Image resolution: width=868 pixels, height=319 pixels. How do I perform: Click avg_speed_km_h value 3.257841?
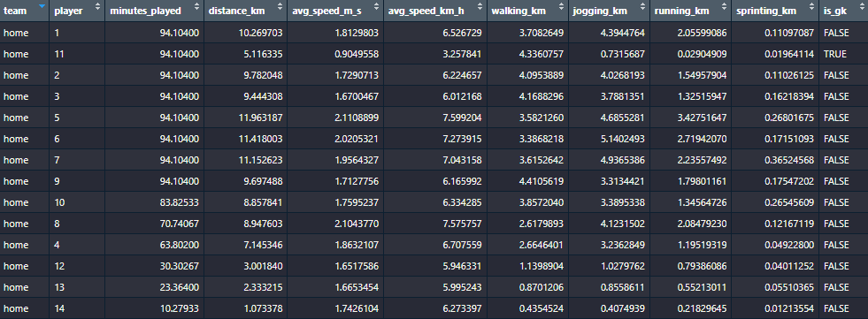(x=462, y=54)
